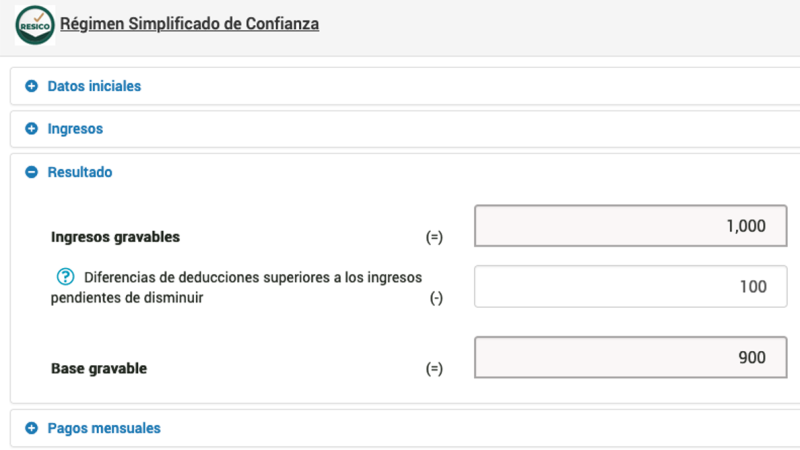Open the Ingresos section label

point(75,129)
